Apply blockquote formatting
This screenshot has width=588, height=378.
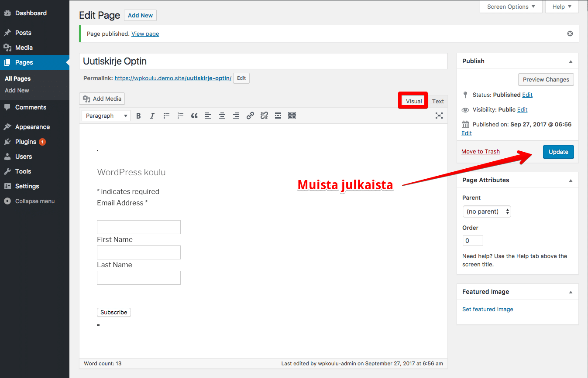tap(194, 116)
